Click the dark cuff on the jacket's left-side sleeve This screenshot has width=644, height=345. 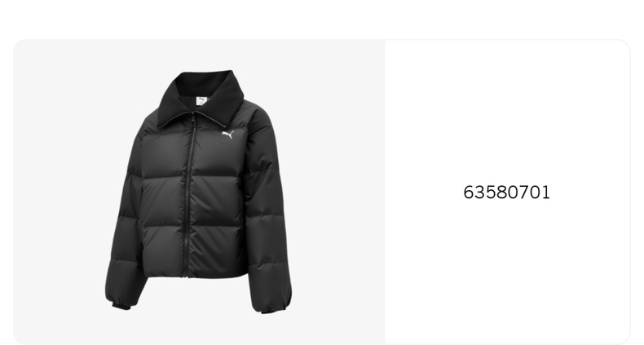(x=121, y=305)
